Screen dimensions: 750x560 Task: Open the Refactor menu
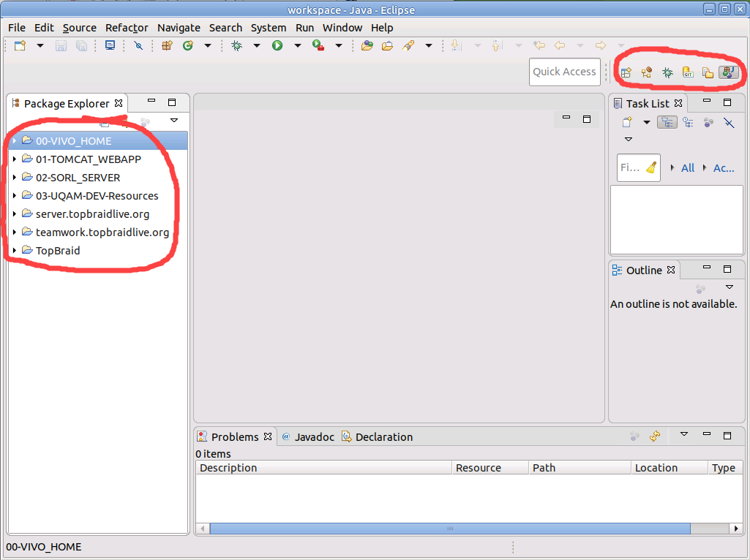pos(127,28)
